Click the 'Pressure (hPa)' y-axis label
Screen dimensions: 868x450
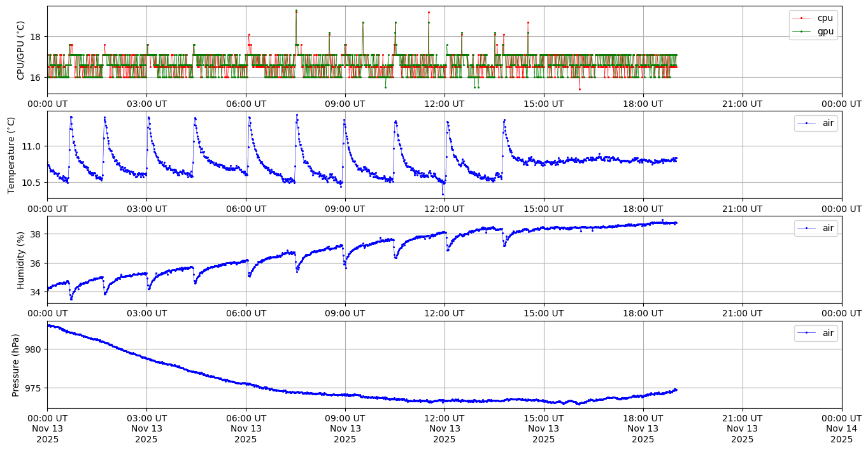16,365
